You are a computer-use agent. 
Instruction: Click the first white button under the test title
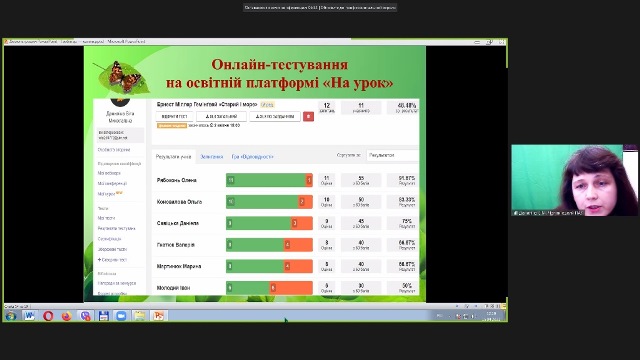(x=174, y=116)
